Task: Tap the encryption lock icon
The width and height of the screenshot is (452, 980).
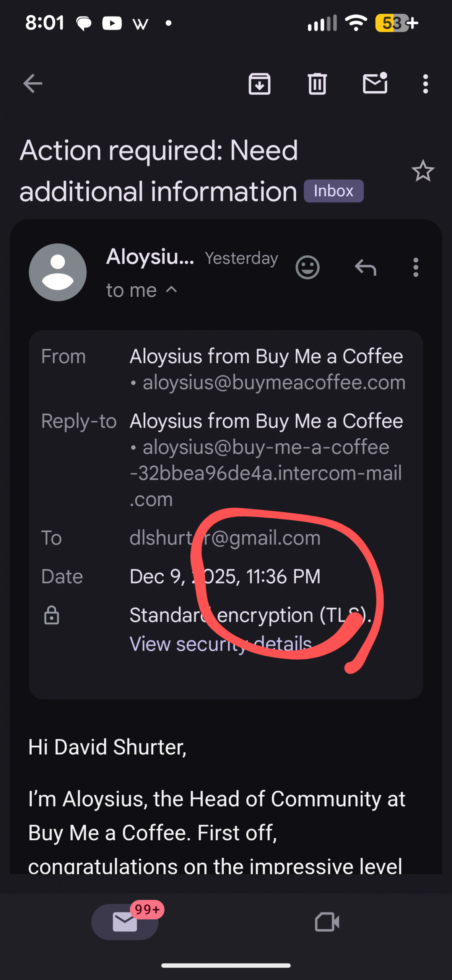Action: click(x=52, y=615)
